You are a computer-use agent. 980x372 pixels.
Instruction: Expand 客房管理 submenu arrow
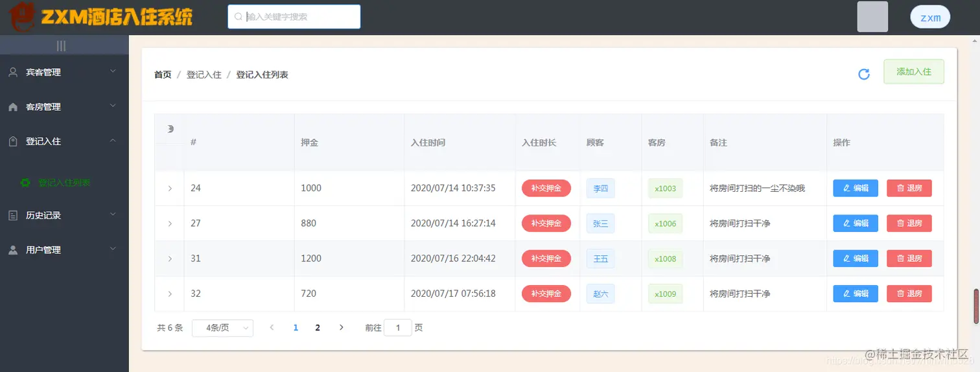tap(113, 106)
